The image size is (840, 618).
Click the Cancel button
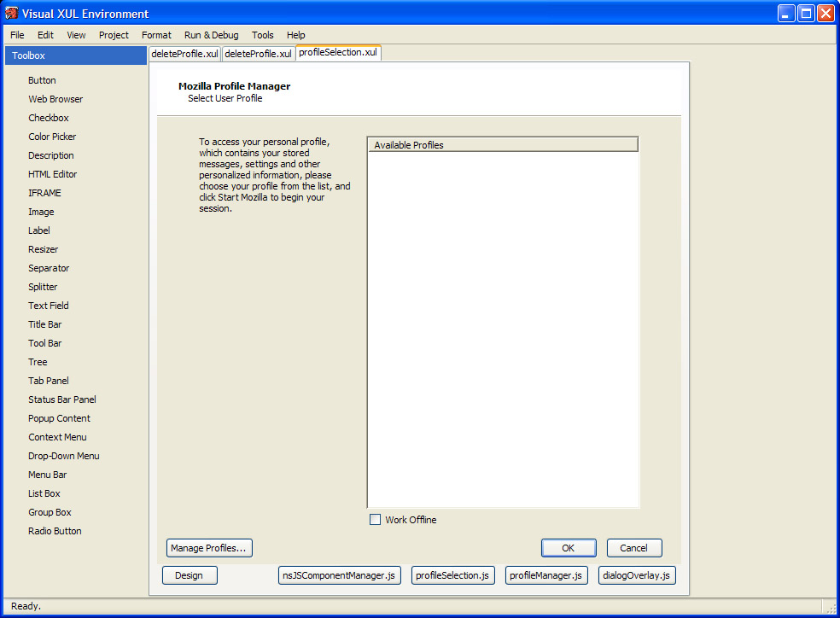click(633, 548)
